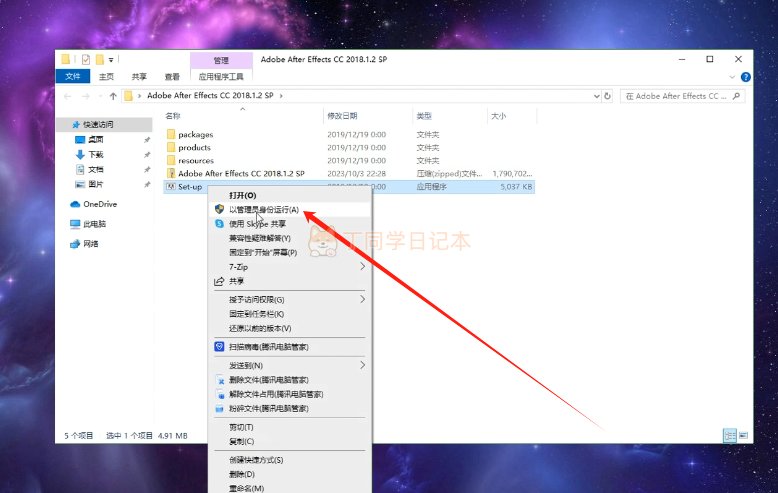
Task: Select the Set-up application file
Action: [190, 187]
